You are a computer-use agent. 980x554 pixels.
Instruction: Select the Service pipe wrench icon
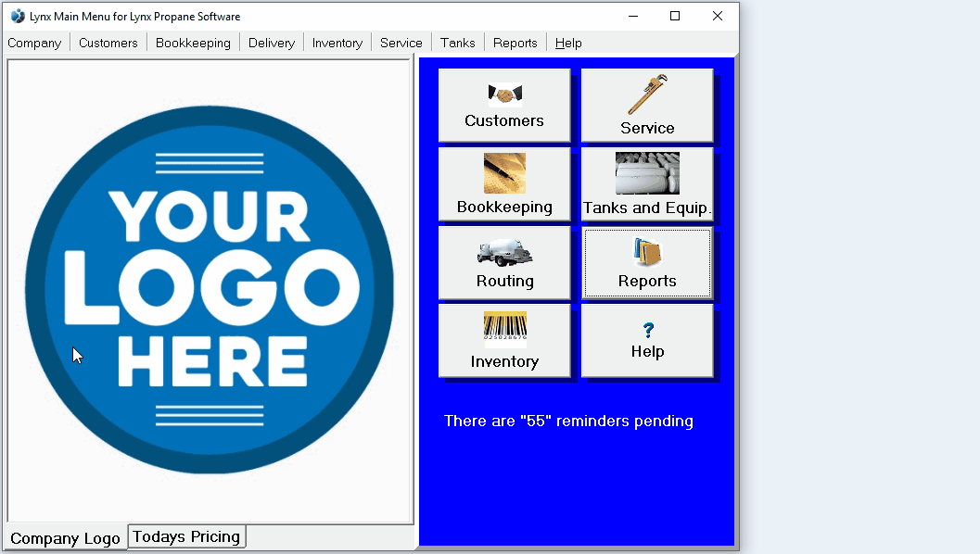click(x=647, y=93)
